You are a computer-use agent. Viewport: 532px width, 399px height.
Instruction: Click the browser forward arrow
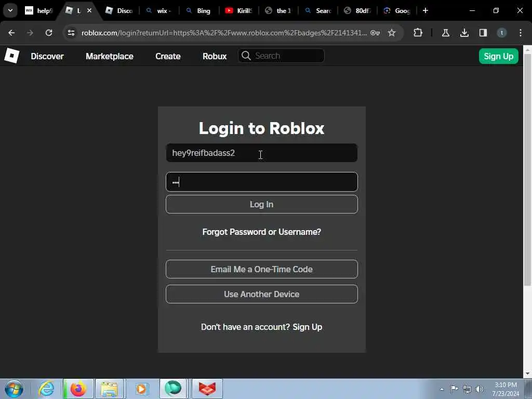pos(30,33)
